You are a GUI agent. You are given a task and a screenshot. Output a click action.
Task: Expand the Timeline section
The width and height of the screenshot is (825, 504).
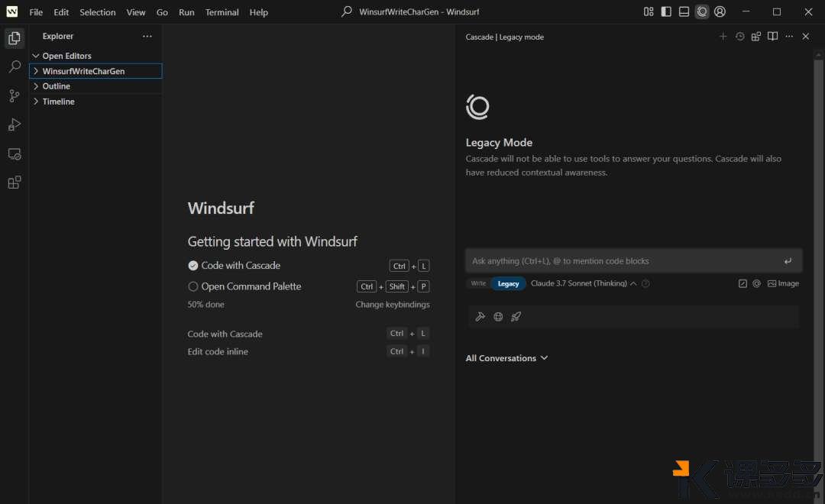click(95, 102)
